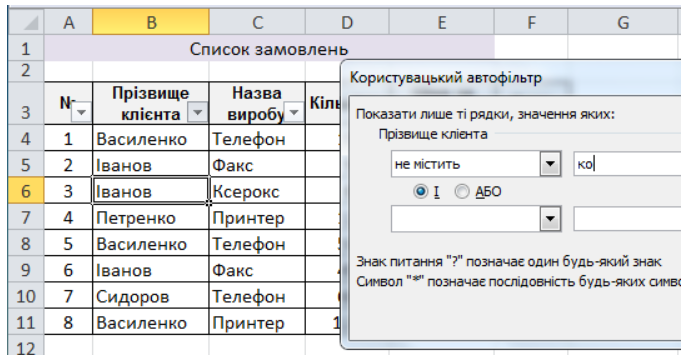
Task: Click 'Петренко' cell in row 7
Action: point(151,217)
